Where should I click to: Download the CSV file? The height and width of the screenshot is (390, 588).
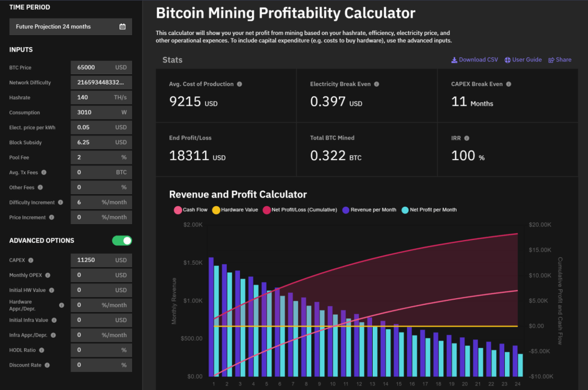point(474,60)
